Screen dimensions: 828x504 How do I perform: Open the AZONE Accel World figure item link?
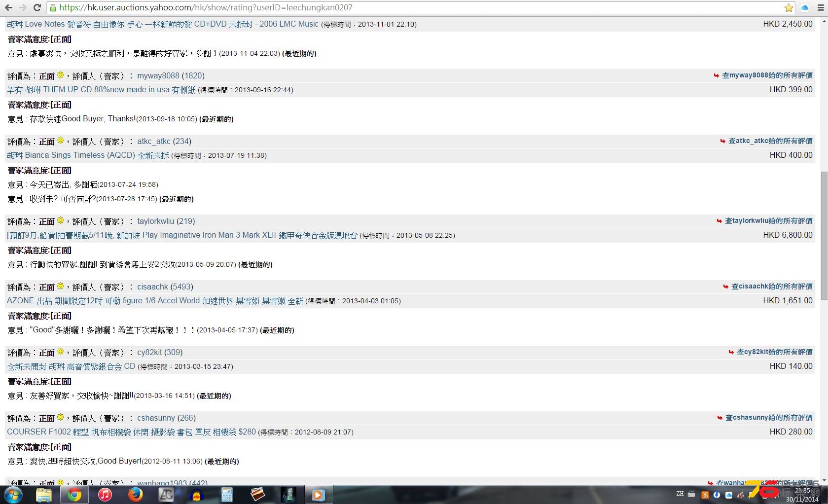point(155,300)
